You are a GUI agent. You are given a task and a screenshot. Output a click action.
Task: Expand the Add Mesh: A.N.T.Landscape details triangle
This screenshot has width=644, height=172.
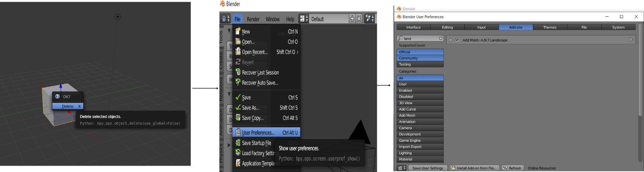tap(451, 40)
